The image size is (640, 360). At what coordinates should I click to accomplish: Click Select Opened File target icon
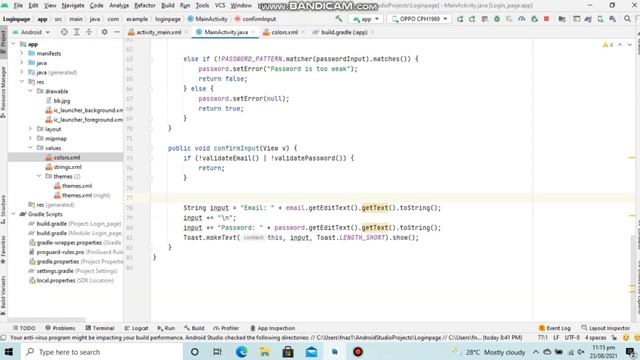point(64,32)
